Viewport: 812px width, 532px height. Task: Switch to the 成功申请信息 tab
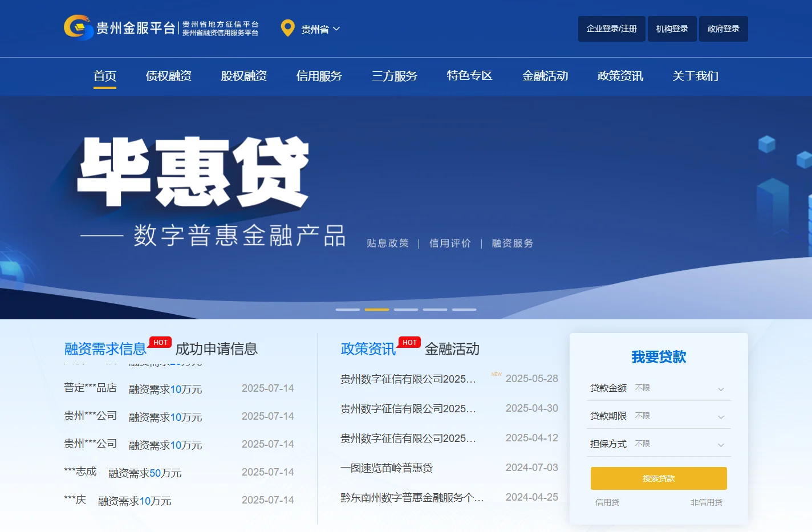coord(217,349)
